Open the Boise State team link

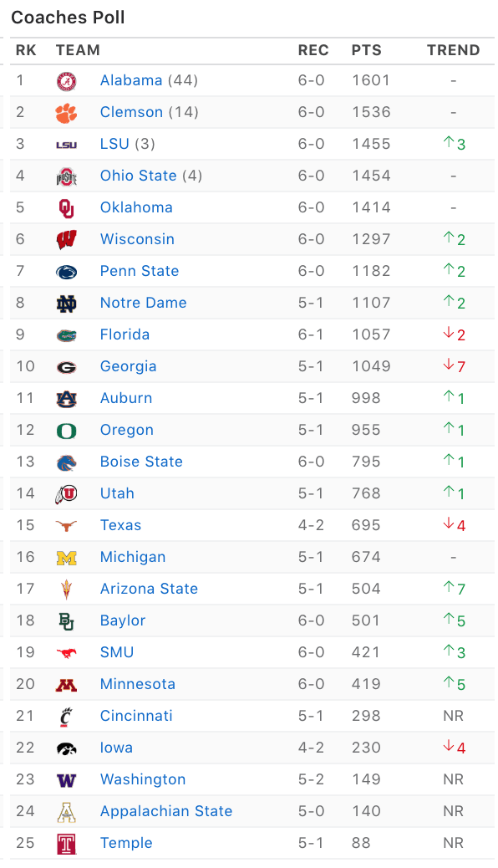(x=141, y=462)
